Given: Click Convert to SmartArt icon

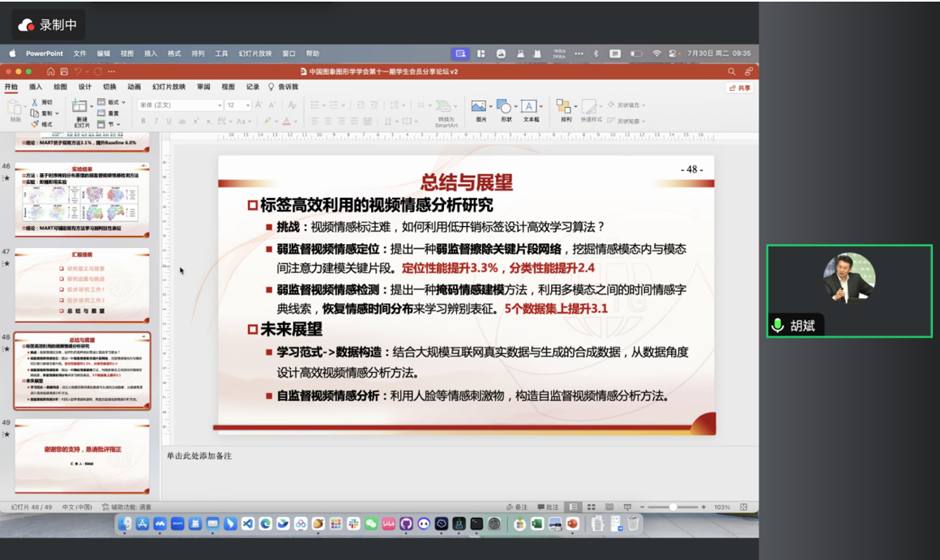Looking at the screenshot, I should [443, 107].
